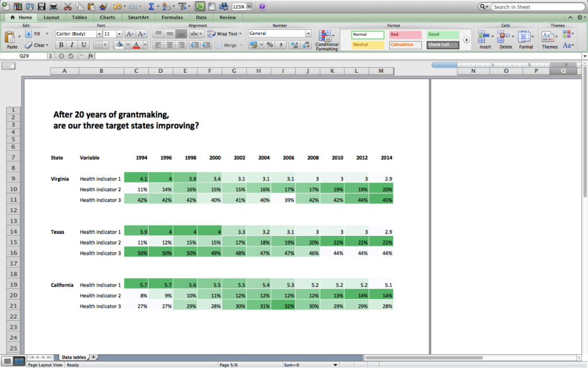The image size is (588, 368).
Task: Add a new sheet with plus tab
Action: tap(94, 357)
